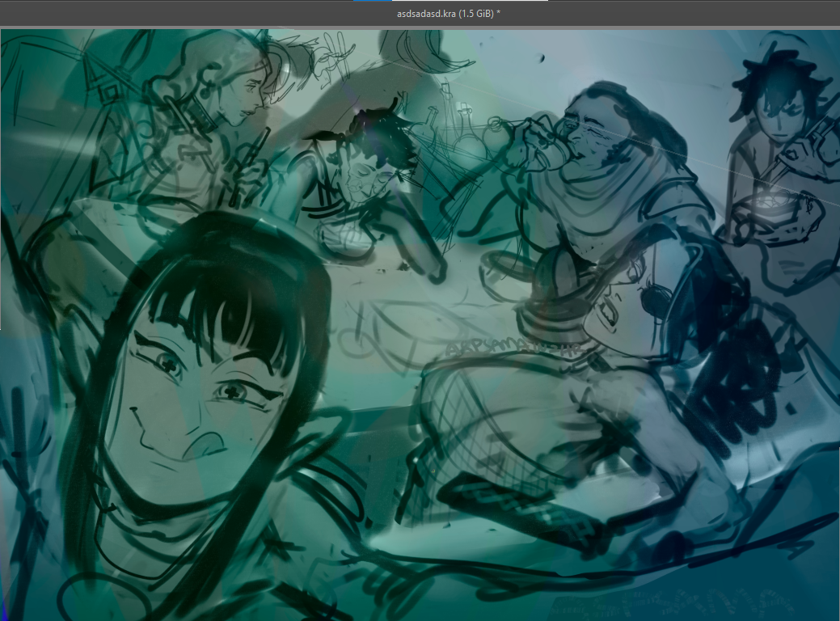This screenshot has height=621, width=840.
Task: Click the foreground girl's left eye
Action: coord(167,365)
